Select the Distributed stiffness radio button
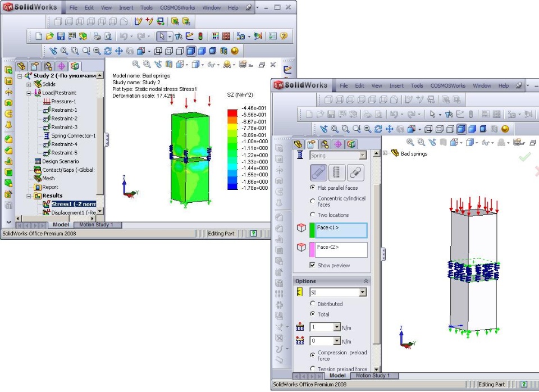The width and height of the screenshot is (539, 392). 313,304
